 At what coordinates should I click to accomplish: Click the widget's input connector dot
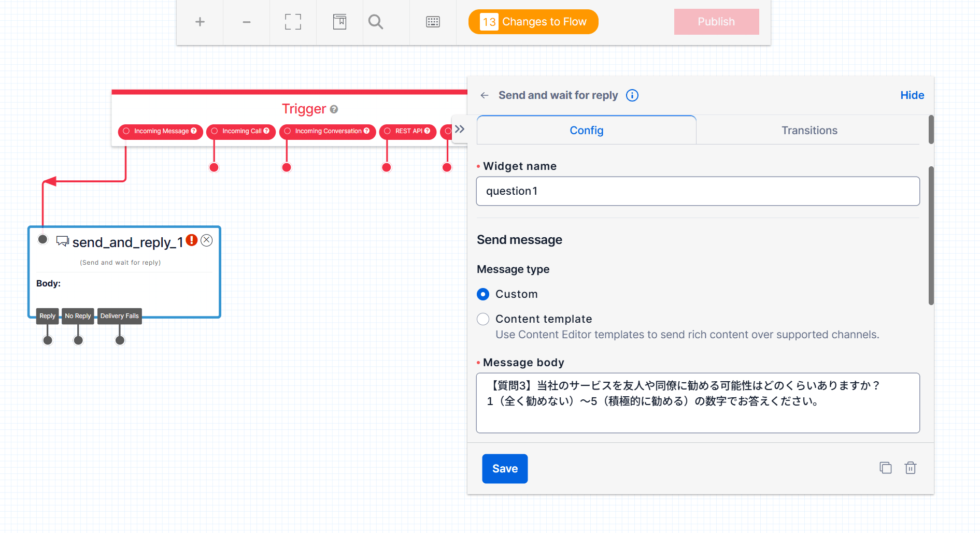point(43,239)
